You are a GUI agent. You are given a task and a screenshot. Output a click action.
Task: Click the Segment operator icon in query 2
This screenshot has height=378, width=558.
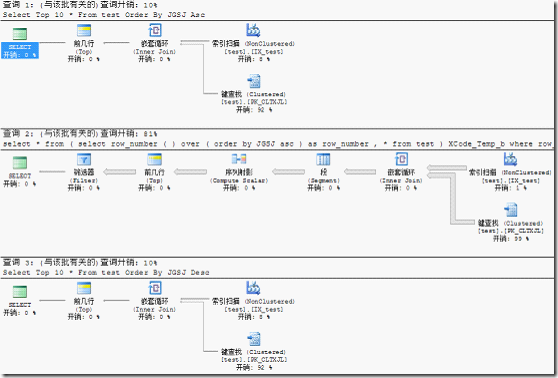(323, 159)
